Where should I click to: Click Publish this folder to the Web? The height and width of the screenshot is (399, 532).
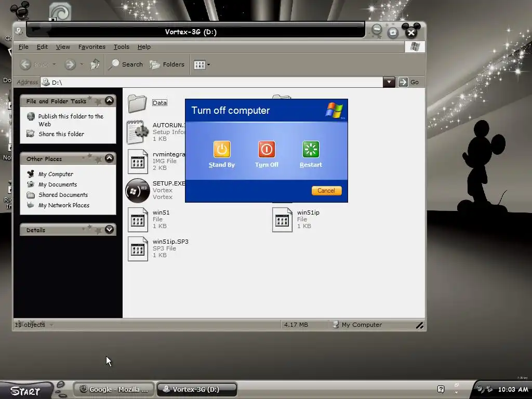coord(71,120)
